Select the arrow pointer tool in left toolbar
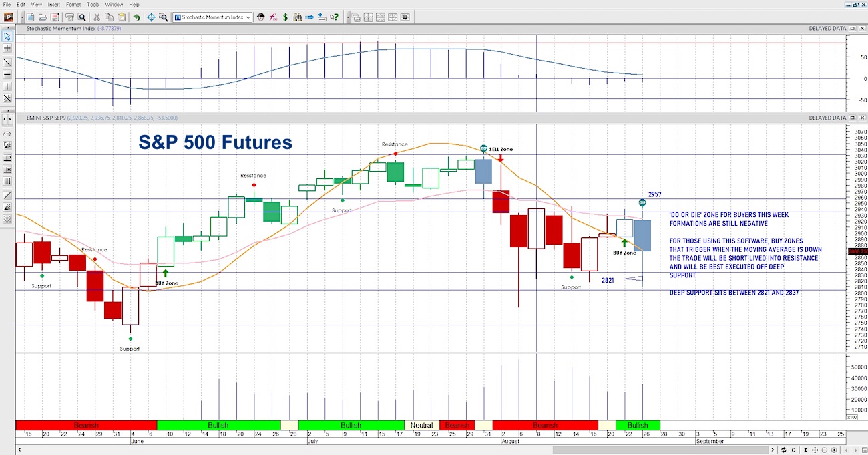Screen dimensions: 868x455 point(7,36)
